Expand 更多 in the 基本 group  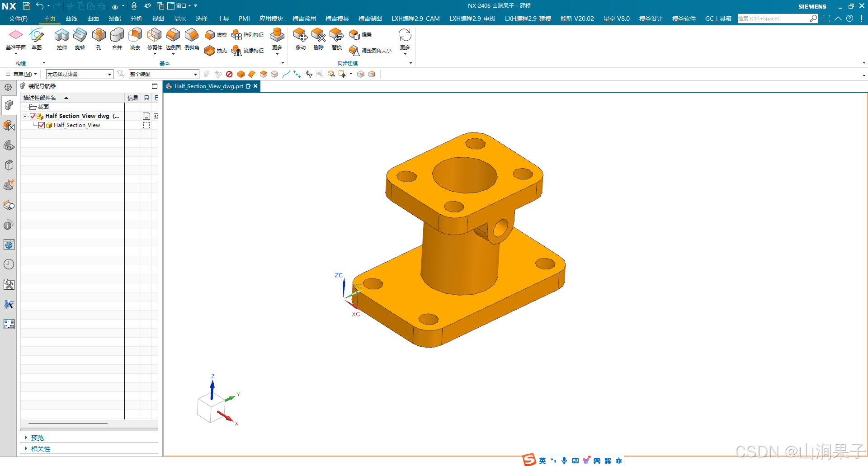277,42
